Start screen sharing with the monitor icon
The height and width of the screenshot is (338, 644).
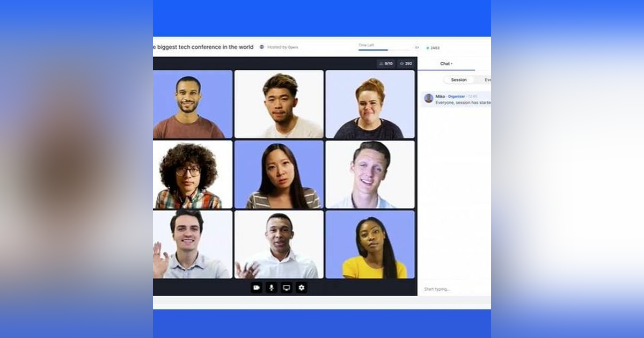(x=287, y=288)
